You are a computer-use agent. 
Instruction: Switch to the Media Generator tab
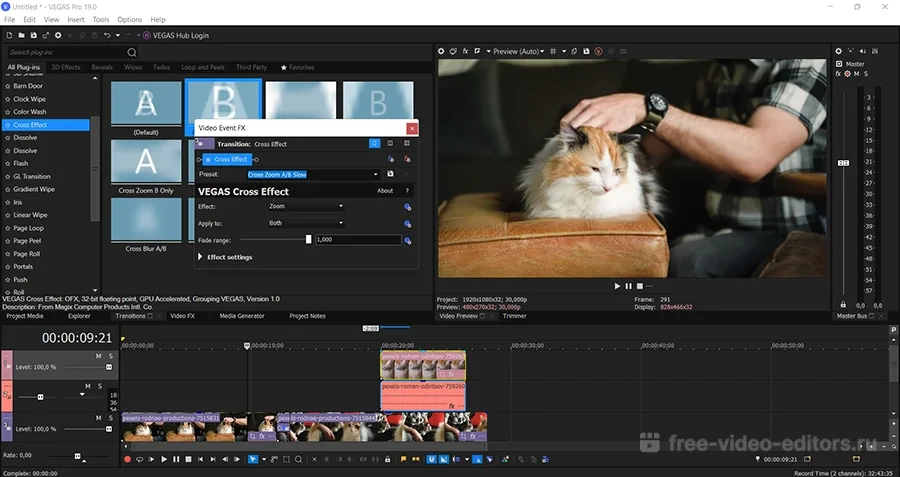click(x=242, y=316)
